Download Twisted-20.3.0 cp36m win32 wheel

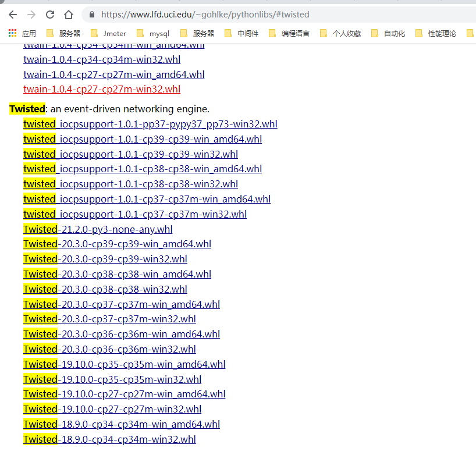point(109,349)
